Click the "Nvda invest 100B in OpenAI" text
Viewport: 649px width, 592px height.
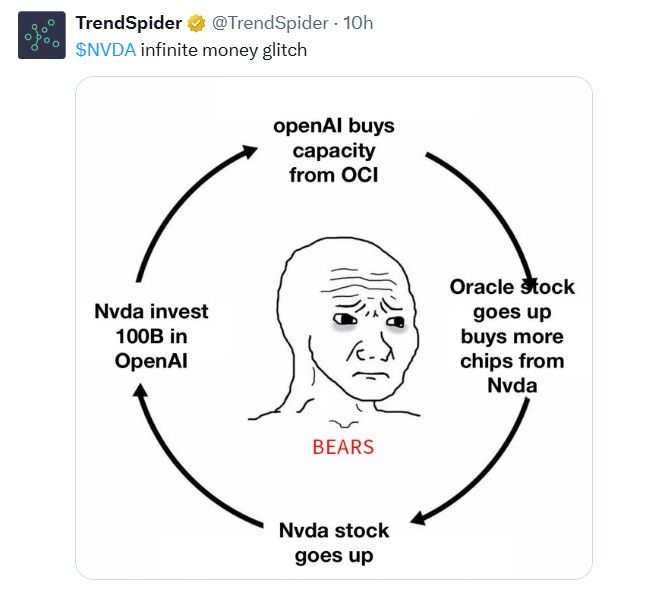coord(151,336)
